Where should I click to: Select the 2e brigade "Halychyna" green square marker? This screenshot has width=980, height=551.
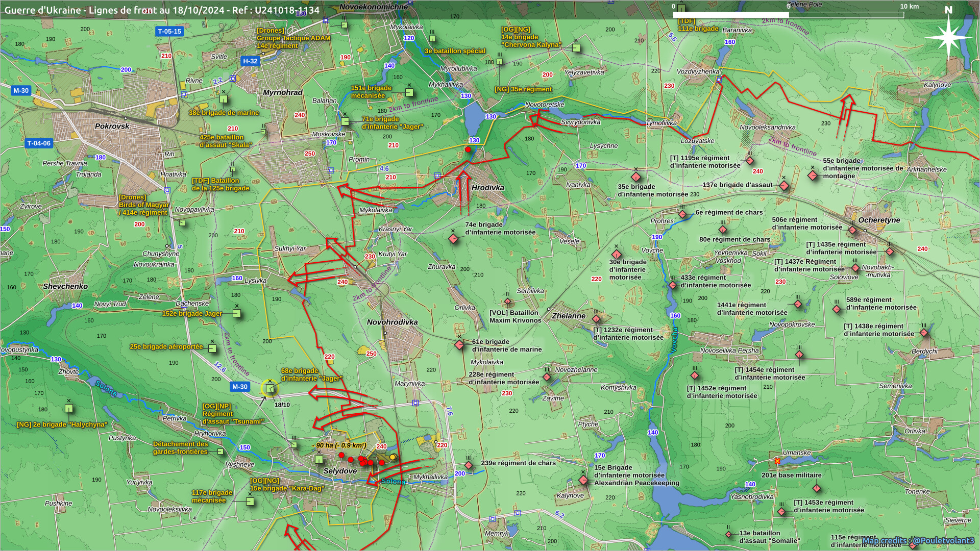[x=69, y=409]
